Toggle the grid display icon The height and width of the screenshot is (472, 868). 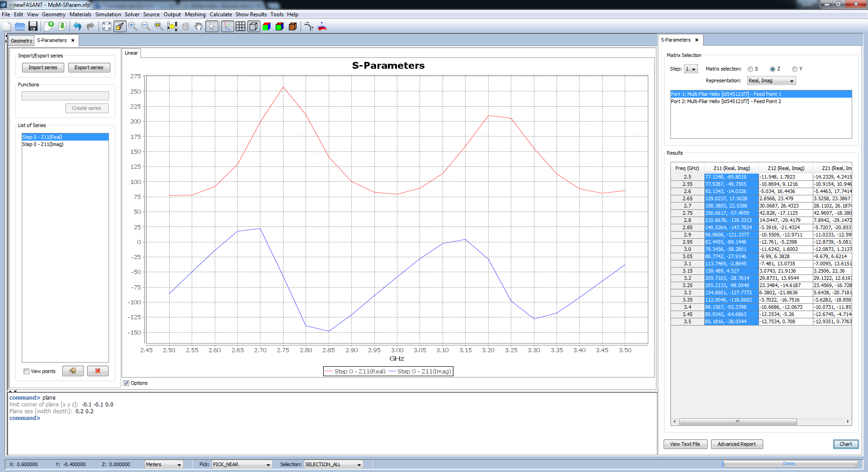(x=241, y=26)
